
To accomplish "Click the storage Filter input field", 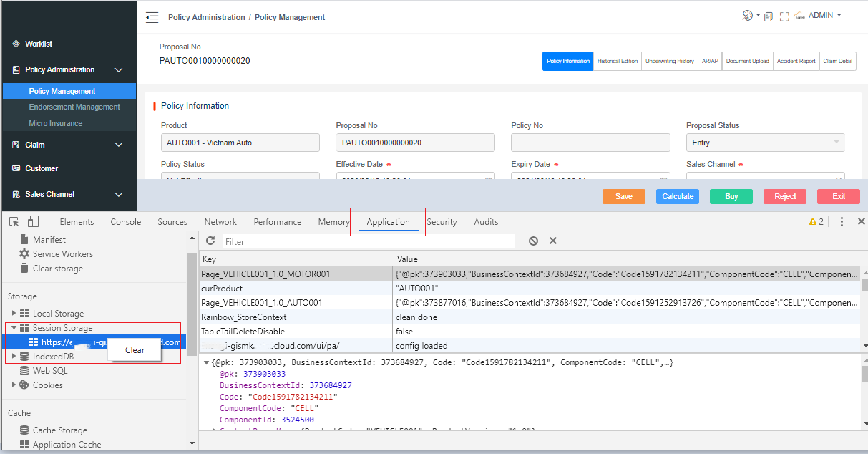I will pyautogui.click(x=369, y=242).
